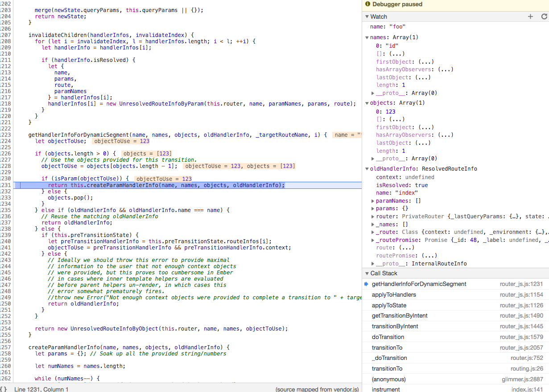
Task: Refresh the watch expressions
Action: pos(545,16)
